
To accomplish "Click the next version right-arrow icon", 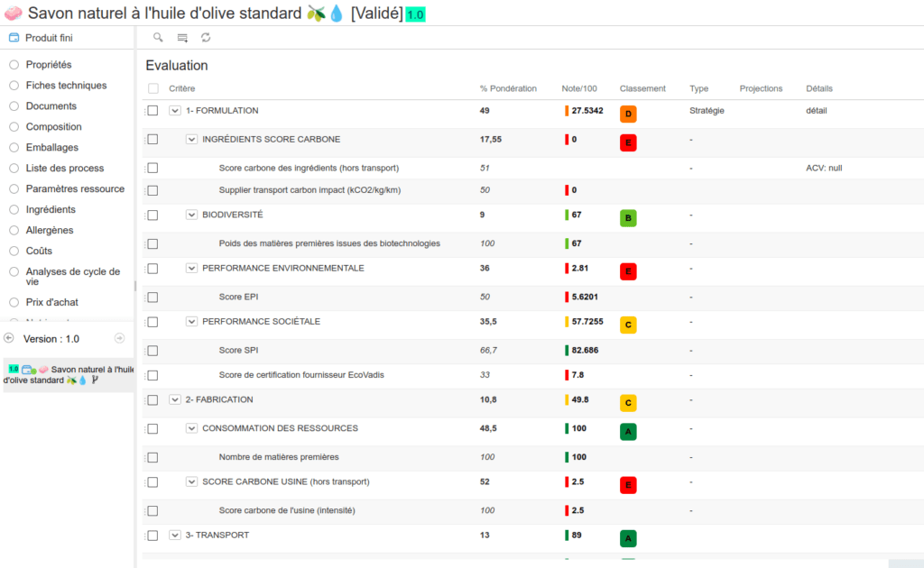I will (x=119, y=338).
